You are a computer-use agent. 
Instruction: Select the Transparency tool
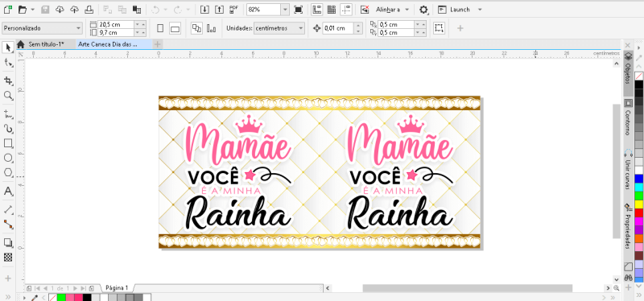[8, 258]
